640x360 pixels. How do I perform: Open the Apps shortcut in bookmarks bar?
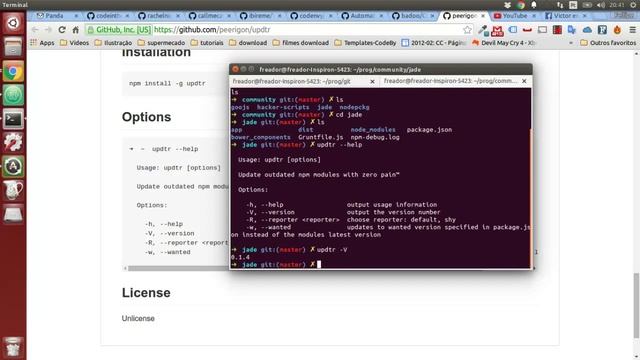click(x=42, y=42)
